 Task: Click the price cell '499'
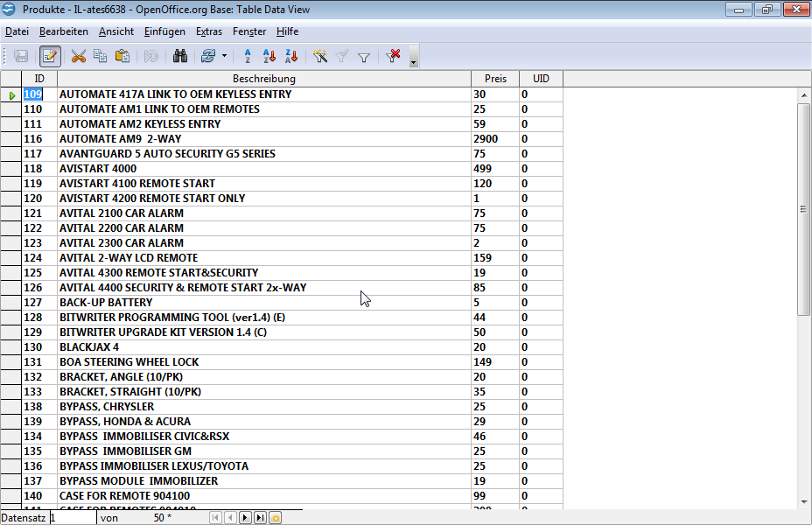[x=495, y=169]
